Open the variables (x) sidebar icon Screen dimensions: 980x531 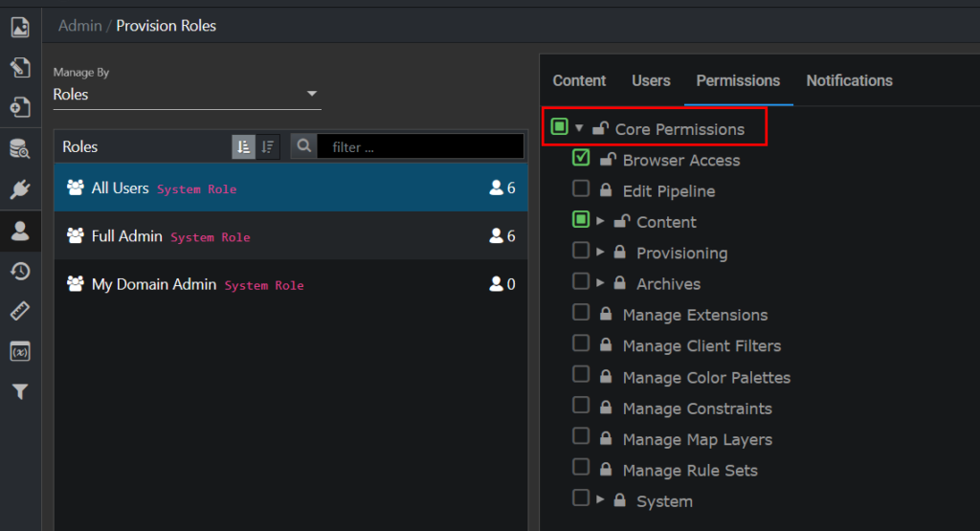pos(20,352)
